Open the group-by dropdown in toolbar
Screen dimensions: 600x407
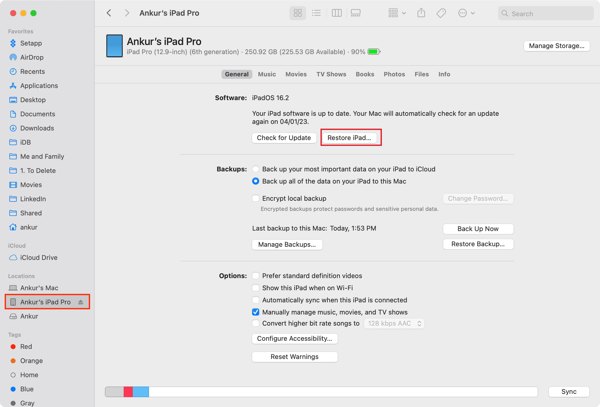pyautogui.click(x=396, y=13)
